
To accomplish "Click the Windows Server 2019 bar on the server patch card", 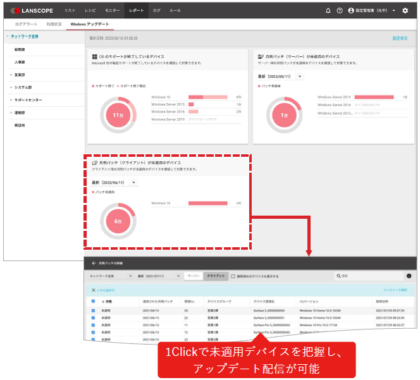I will click(x=374, y=97).
